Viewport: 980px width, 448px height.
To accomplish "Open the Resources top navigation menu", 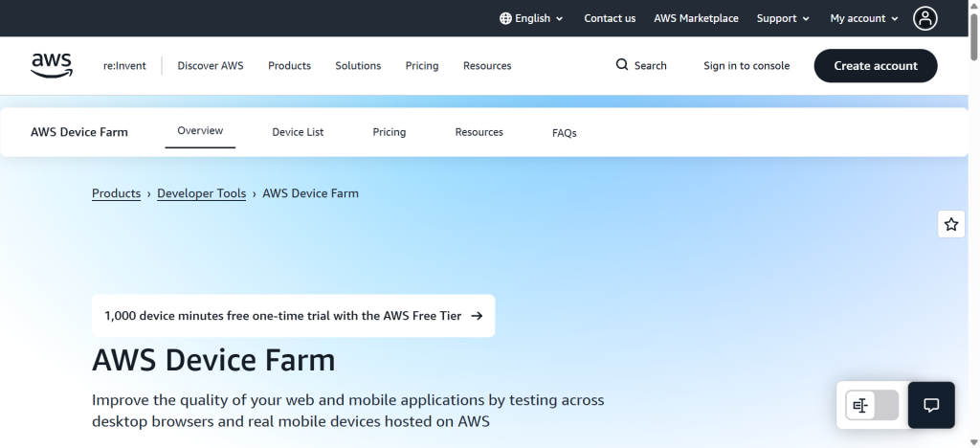I will click(x=487, y=66).
